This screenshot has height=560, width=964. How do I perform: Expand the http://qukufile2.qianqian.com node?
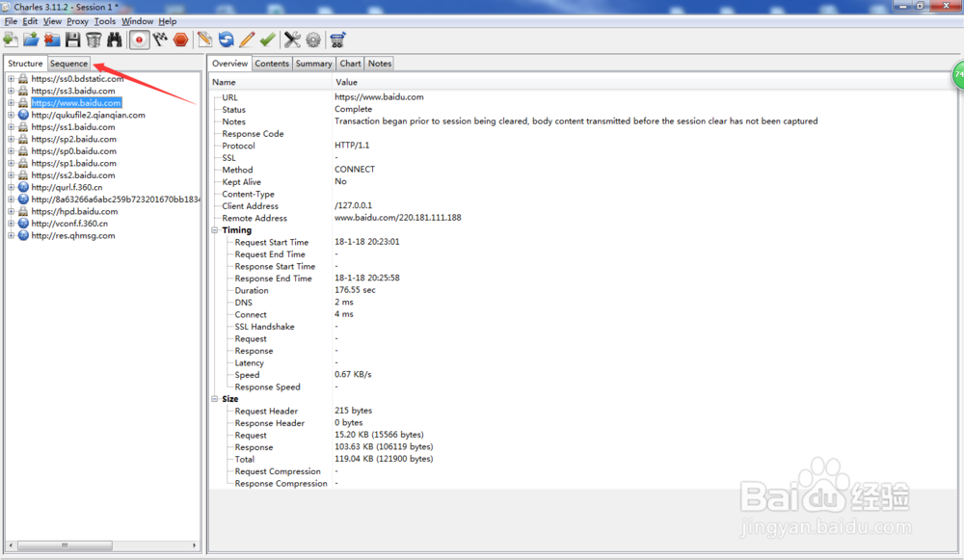click(11, 115)
